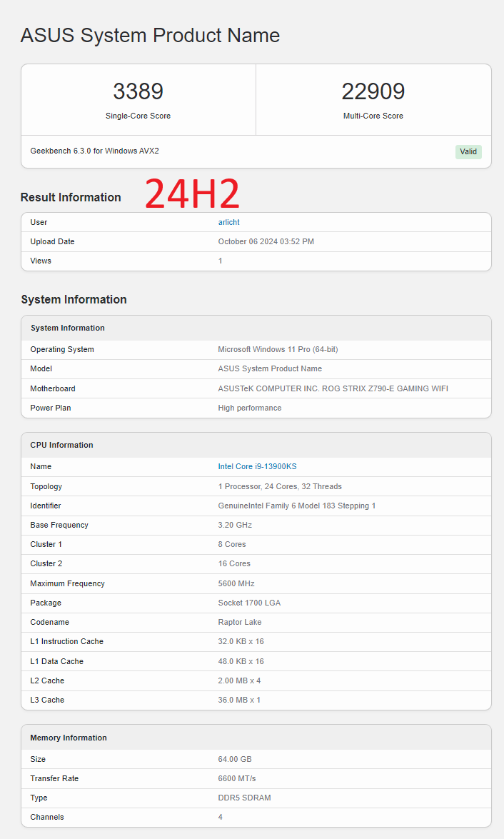Click the Power Plan row label
The width and height of the screenshot is (504, 839).
50,408
